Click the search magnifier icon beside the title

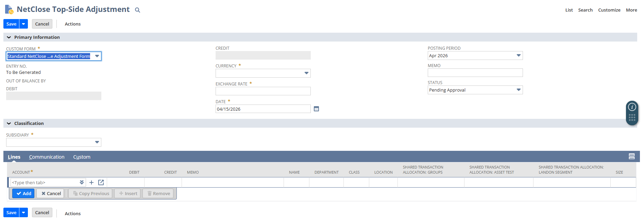137,10
